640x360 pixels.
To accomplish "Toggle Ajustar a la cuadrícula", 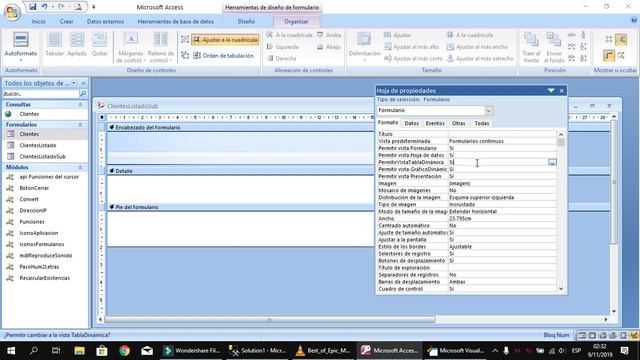I will [225, 40].
